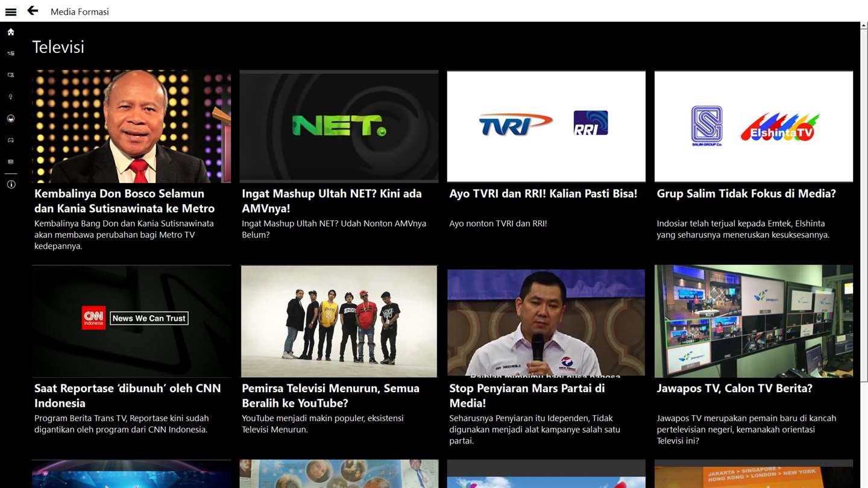The image size is (868, 488).
Task: Open the Jawapos TV control room thumbnail
Action: (x=753, y=321)
